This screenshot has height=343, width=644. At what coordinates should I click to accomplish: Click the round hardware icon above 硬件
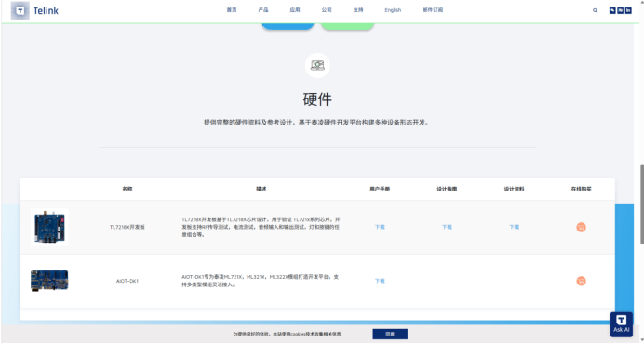click(x=317, y=65)
